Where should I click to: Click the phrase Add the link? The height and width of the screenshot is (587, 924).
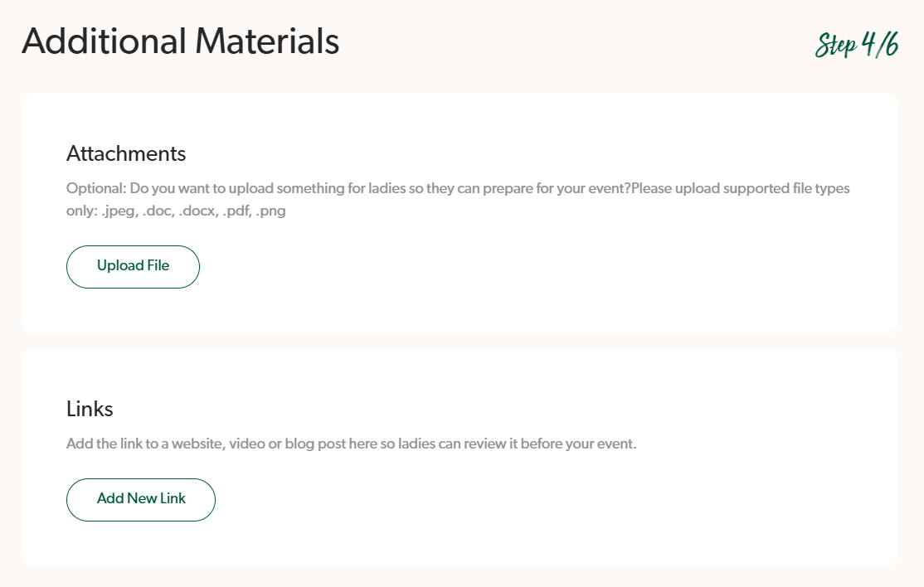point(104,444)
